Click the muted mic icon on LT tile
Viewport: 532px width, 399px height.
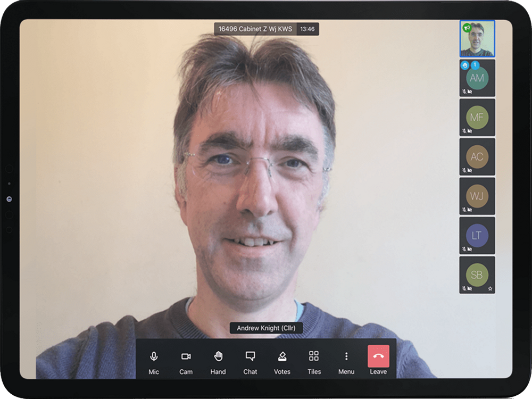click(x=464, y=248)
